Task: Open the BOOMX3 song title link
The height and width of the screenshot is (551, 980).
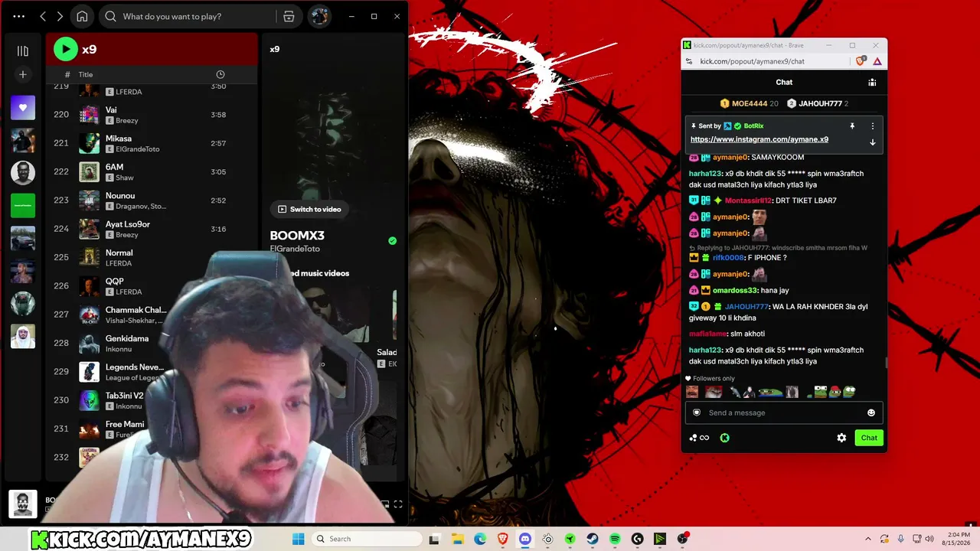Action: (297, 236)
